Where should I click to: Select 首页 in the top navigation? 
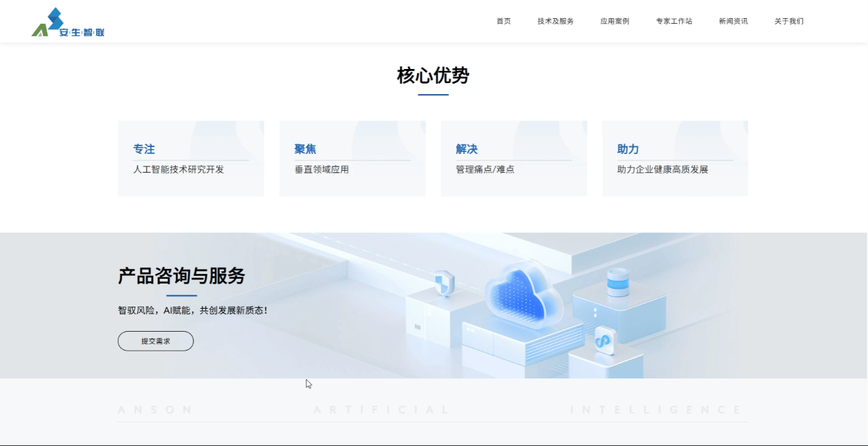click(503, 21)
